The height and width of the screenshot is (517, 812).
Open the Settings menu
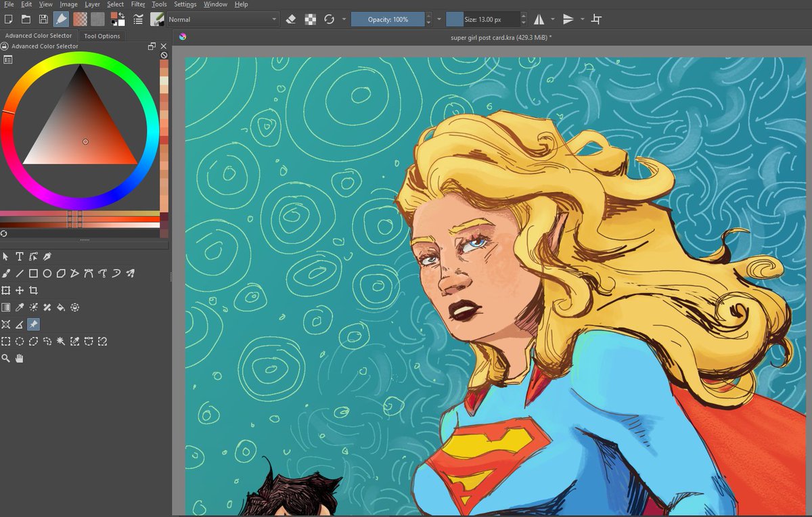(x=185, y=4)
